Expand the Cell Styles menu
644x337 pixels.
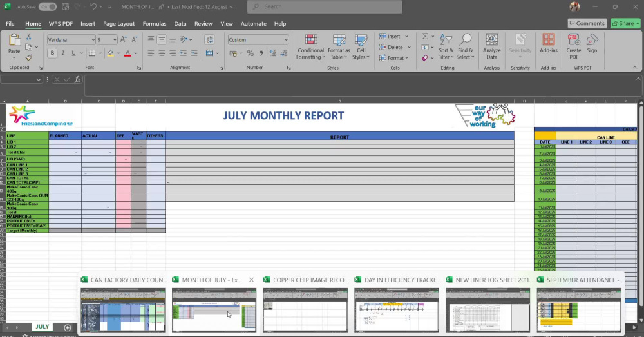pyautogui.click(x=361, y=47)
